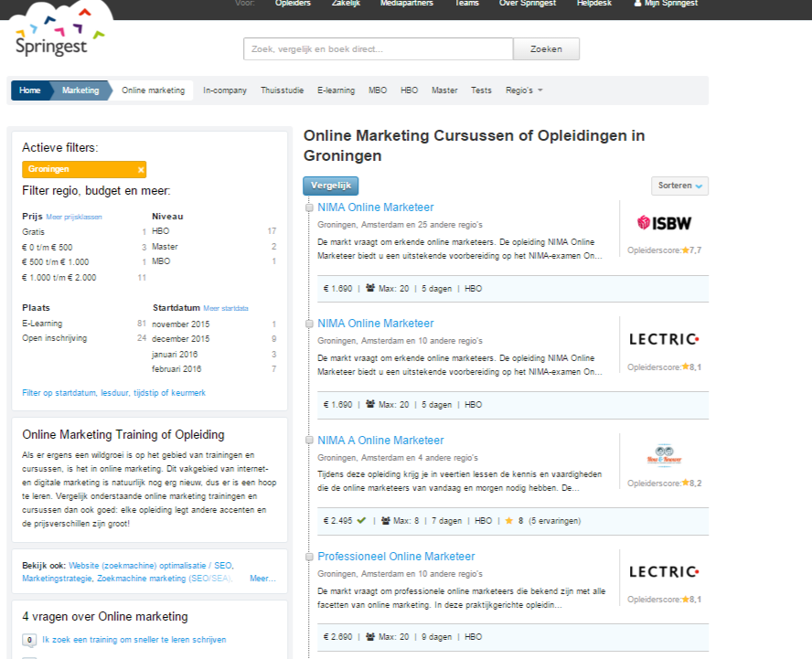Click the user icon beside Mijn Springest
812x659 pixels.
click(x=637, y=4)
